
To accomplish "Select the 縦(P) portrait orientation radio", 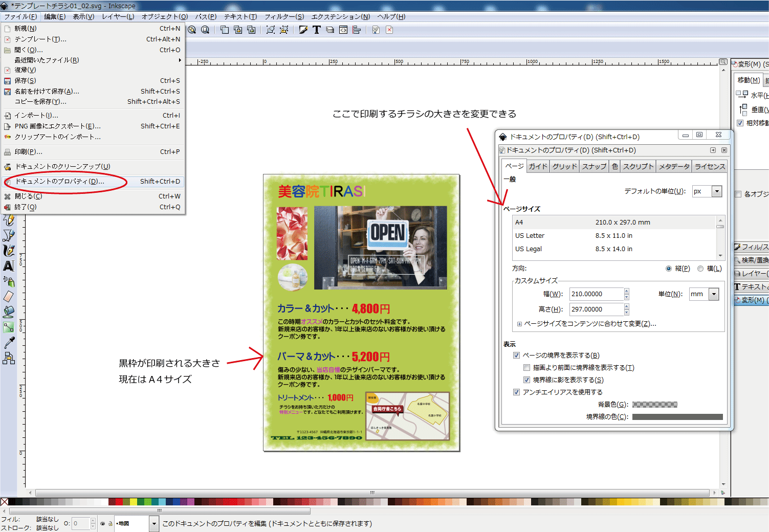I will coord(669,269).
